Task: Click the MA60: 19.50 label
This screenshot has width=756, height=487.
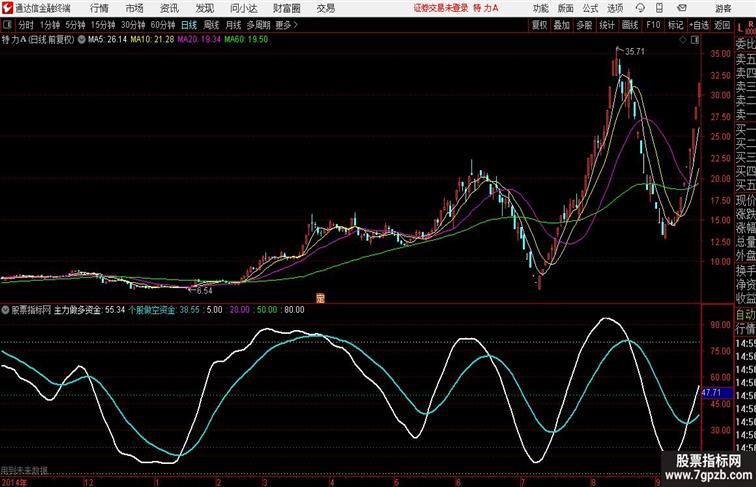Action: click(x=246, y=40)
